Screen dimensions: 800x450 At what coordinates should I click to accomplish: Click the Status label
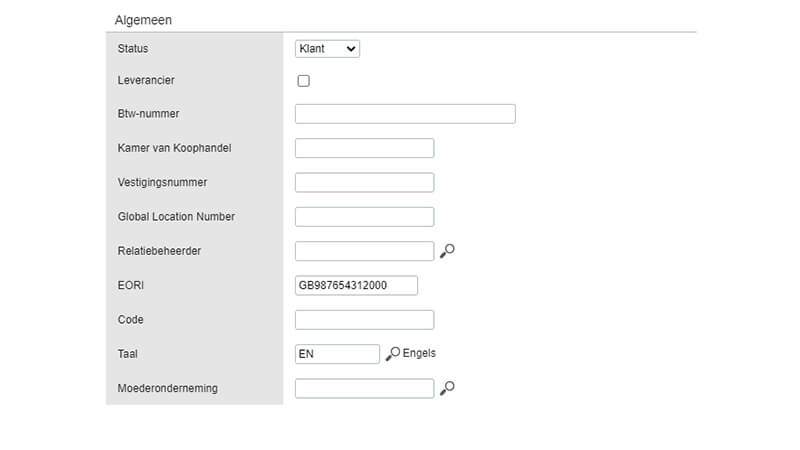(x=133, y=48)
